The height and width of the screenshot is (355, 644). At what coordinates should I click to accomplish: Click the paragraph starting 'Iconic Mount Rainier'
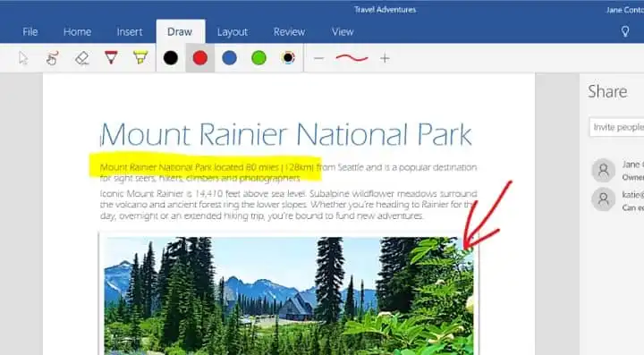(288, 205)
